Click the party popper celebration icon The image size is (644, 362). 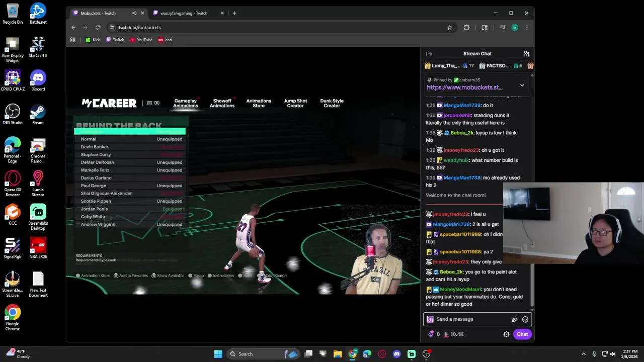tap(514, 319)
